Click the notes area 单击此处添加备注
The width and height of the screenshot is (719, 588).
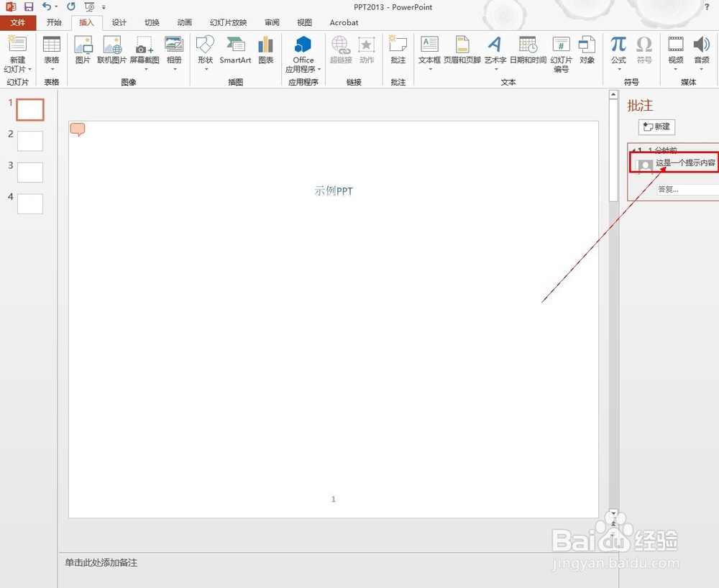[101, 563]
